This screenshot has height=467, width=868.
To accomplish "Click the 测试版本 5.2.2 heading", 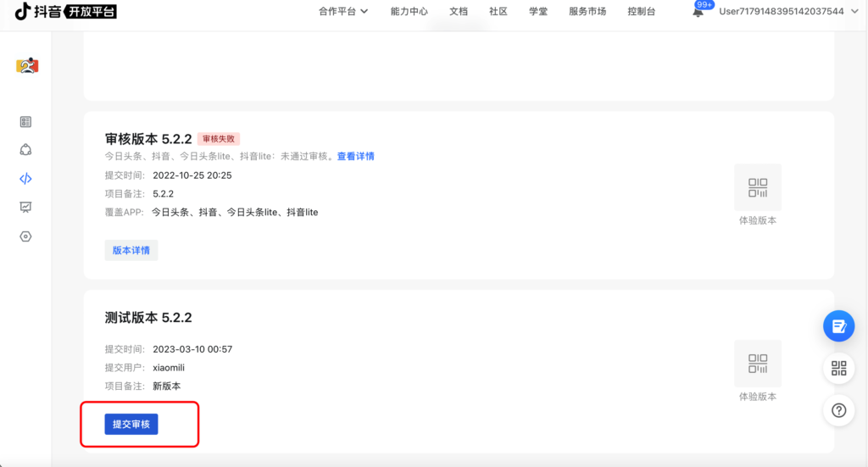I will click(x=148, y=318).
